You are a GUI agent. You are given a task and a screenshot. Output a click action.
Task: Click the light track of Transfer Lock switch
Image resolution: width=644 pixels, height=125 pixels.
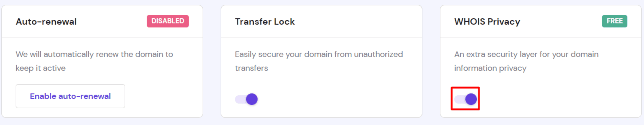pos(240,99)
